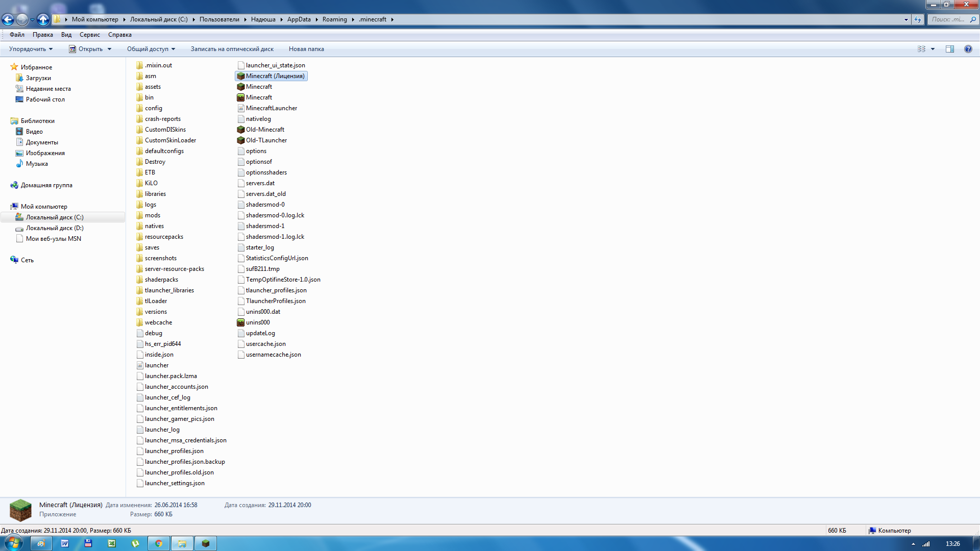This screenshot has height=551, width=980.
Task: Toggle the preview pane button
Action: point(949,49)
